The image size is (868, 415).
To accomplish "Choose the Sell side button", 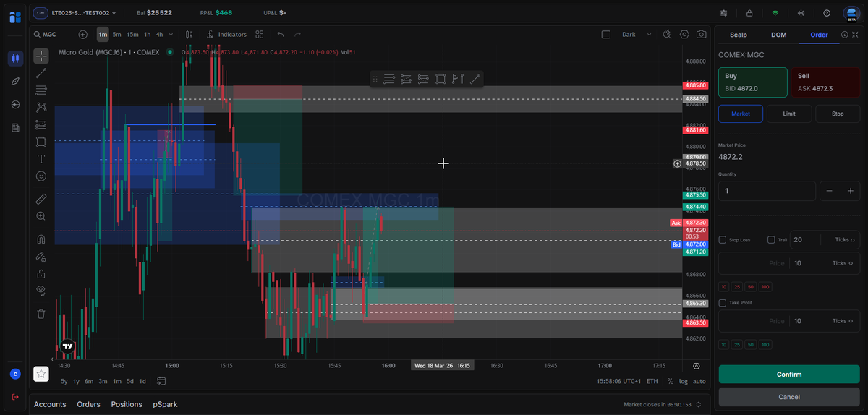I will 825,82.
